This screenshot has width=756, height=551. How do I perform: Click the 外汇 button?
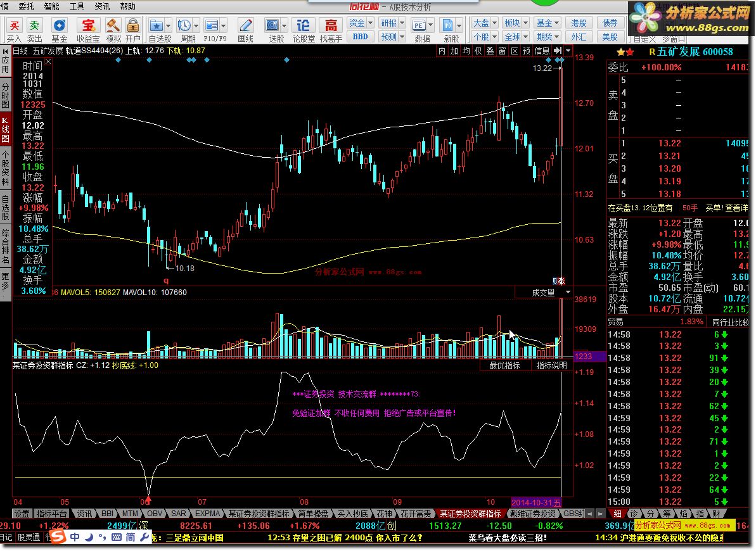(x=579, y=37)
